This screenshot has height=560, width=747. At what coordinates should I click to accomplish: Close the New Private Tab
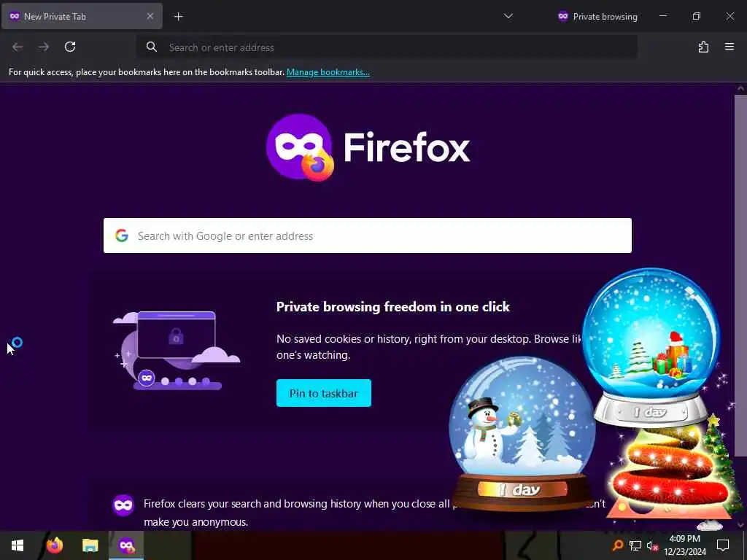(x=150, y=16)
